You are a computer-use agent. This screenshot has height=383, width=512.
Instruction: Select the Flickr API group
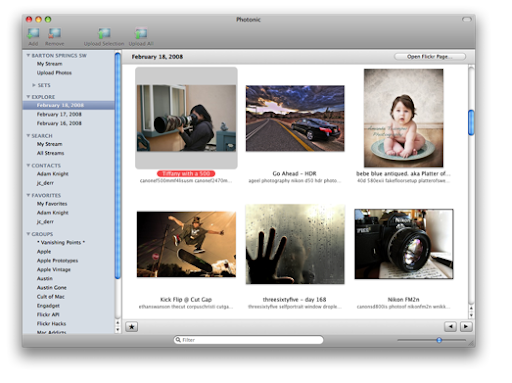coord(48,315)
